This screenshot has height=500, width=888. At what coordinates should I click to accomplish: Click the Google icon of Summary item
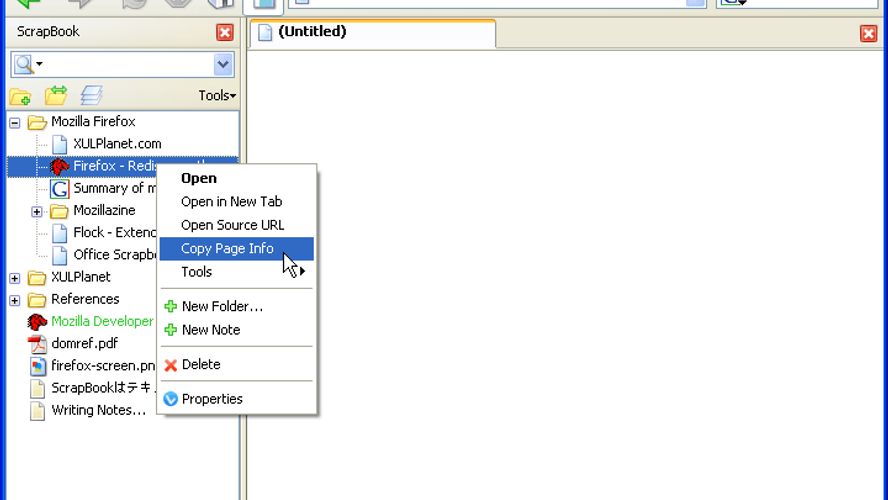point(59,189)
